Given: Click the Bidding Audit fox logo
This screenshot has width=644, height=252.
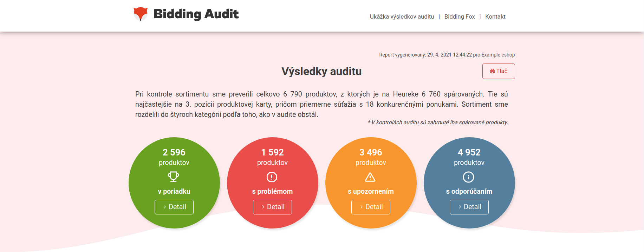Looking at the screenshot, I should pyautogui.click(x=141, y=14).
